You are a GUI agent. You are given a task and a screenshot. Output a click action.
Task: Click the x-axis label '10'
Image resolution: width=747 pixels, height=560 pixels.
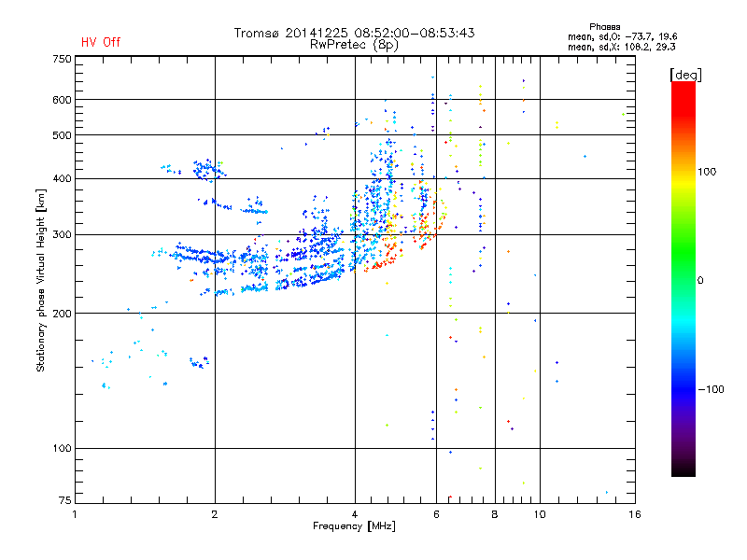click(540, 514)
